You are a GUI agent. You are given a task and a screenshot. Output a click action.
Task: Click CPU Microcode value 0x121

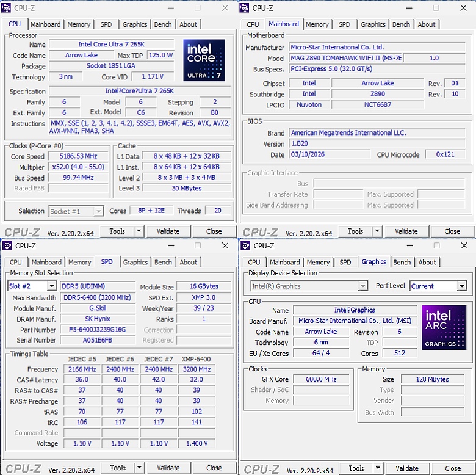[445, 154]
